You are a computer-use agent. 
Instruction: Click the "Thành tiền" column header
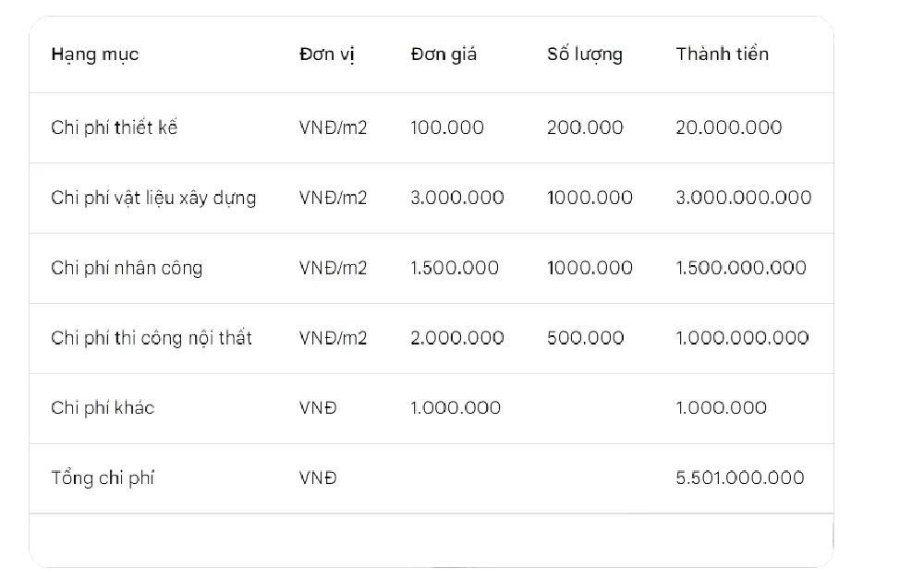click(x=722, y=54)
